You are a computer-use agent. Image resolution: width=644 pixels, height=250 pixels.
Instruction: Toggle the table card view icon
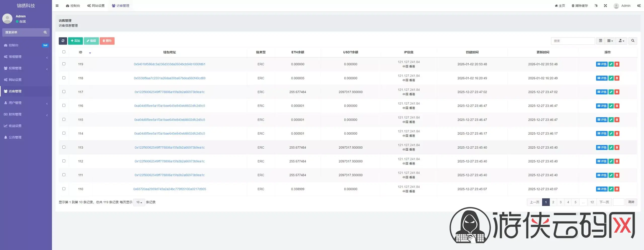point(600,41)
